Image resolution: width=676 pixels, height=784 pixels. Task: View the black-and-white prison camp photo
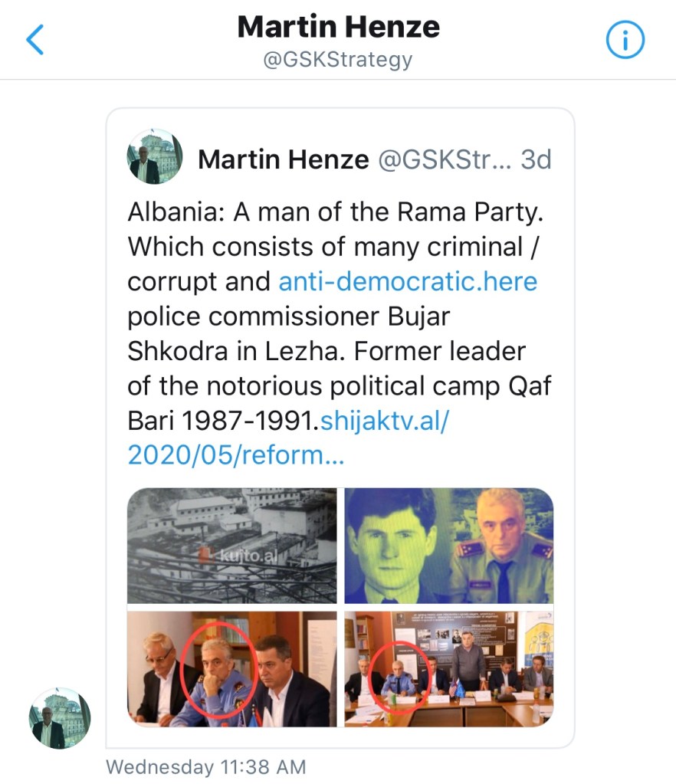(x=231, y=546)
